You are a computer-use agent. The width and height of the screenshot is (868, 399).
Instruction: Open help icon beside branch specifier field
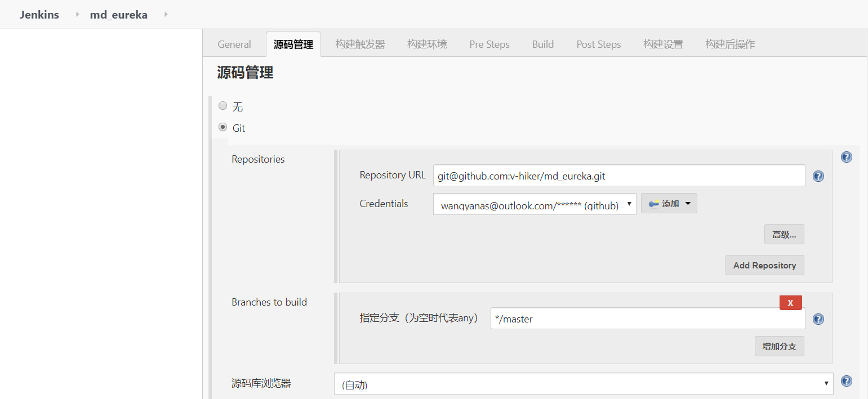818,319
